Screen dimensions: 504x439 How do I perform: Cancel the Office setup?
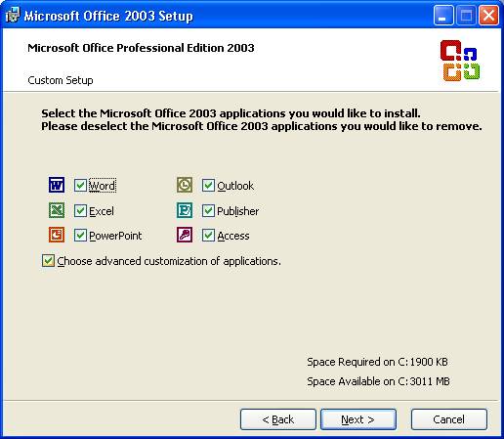click(449, 419)
